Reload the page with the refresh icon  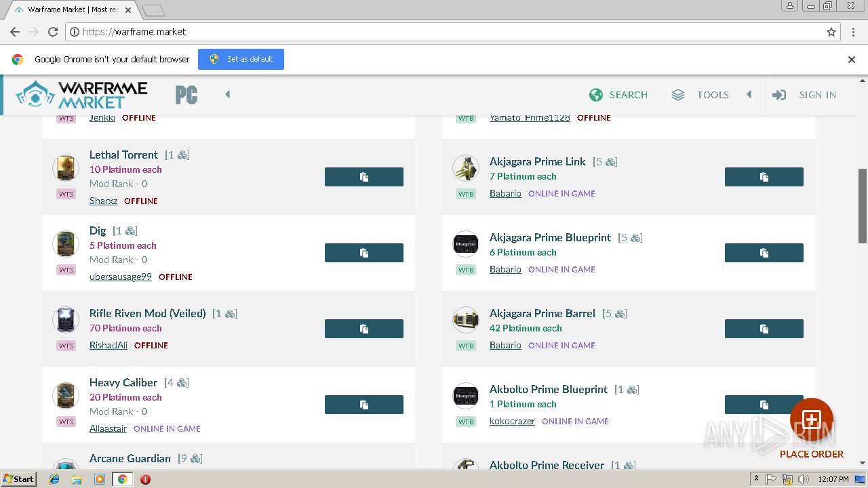click(53, 32)
